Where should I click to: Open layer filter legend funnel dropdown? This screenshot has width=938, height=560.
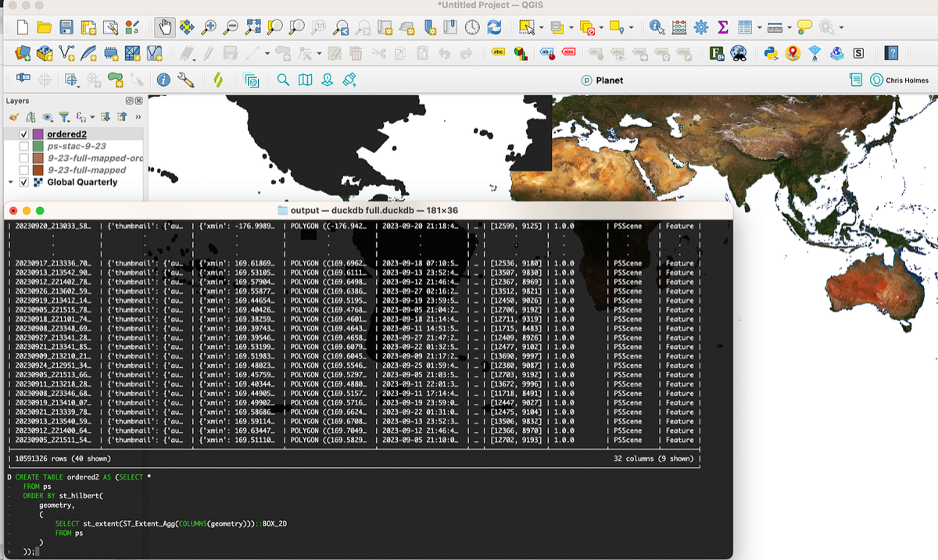point(66,117)
